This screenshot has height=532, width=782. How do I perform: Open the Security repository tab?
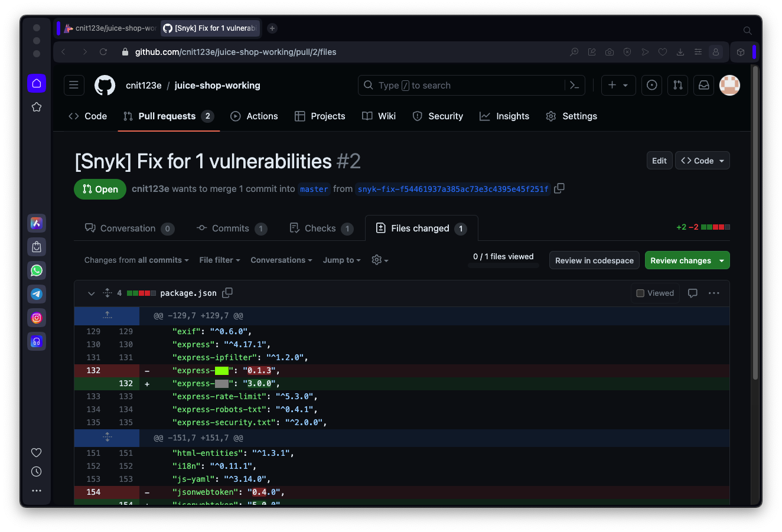(438, 116)
